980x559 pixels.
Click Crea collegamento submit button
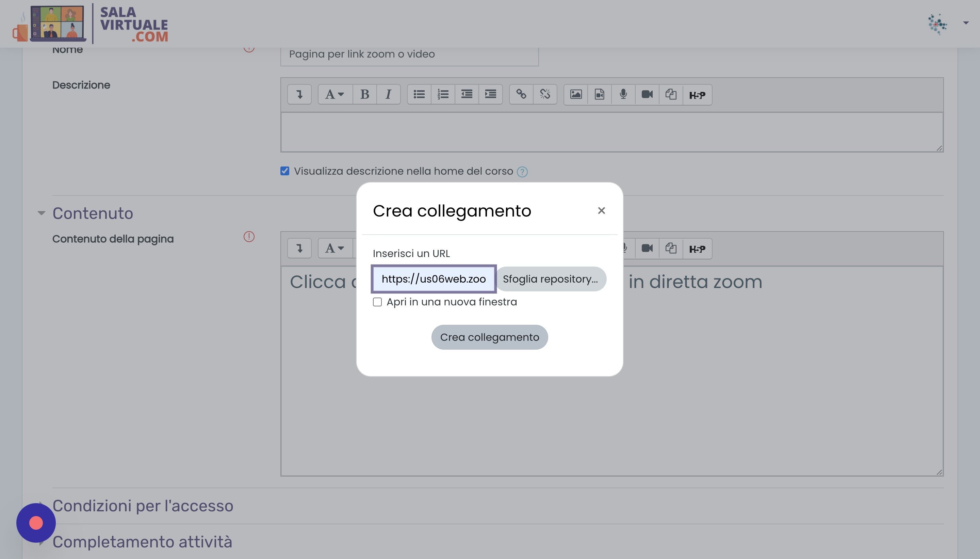[490, 337]
